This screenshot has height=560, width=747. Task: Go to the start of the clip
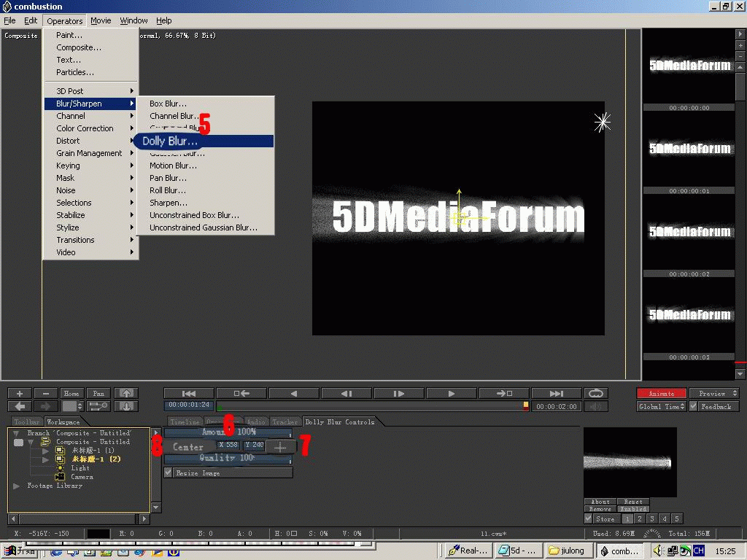[189, 393]
